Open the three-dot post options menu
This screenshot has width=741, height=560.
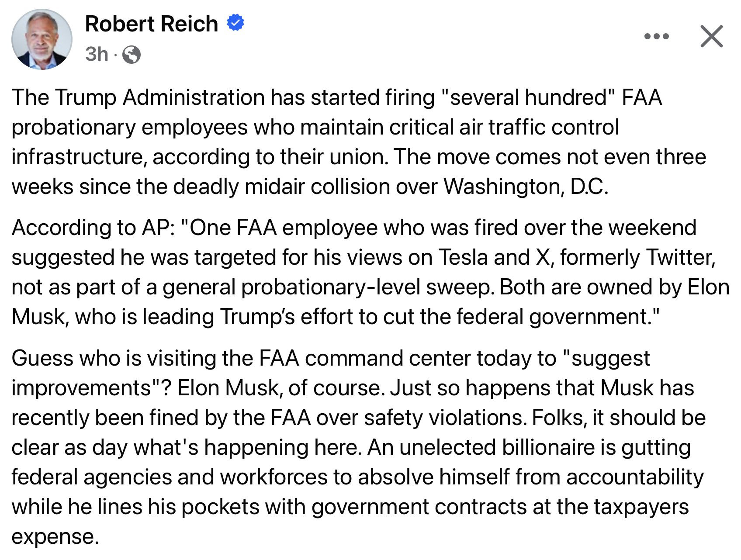point(656,36)
